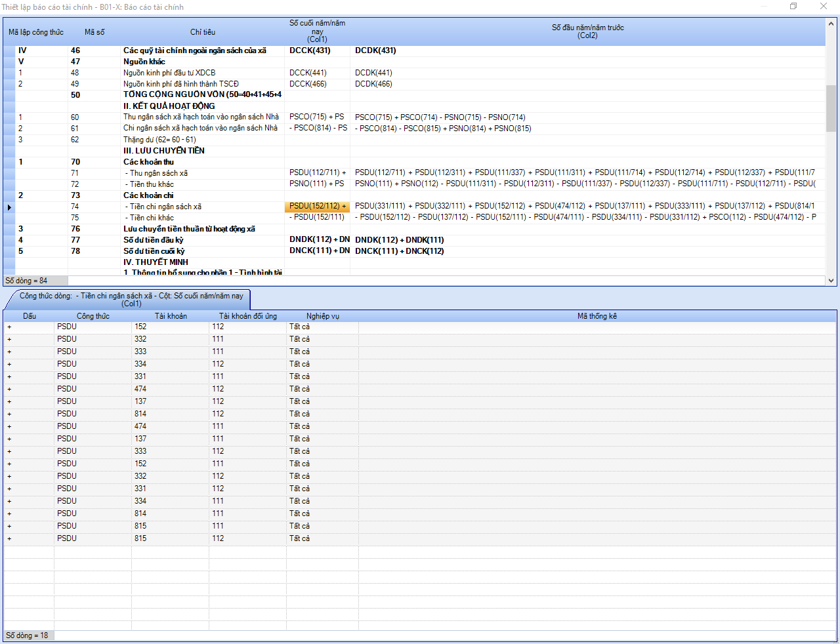Image resolution: width=840 pixels, height=644 pixels.
Task: Click the 'Mã số' column header
Action: 94,32
